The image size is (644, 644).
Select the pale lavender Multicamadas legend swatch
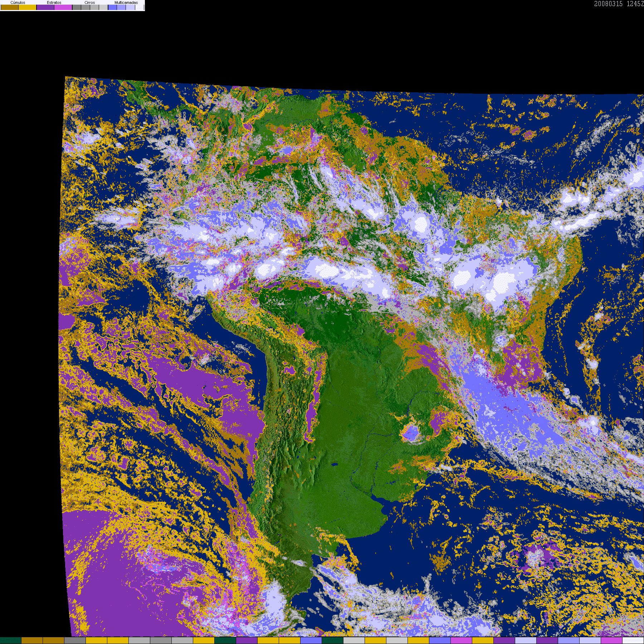tap(130, 7)
